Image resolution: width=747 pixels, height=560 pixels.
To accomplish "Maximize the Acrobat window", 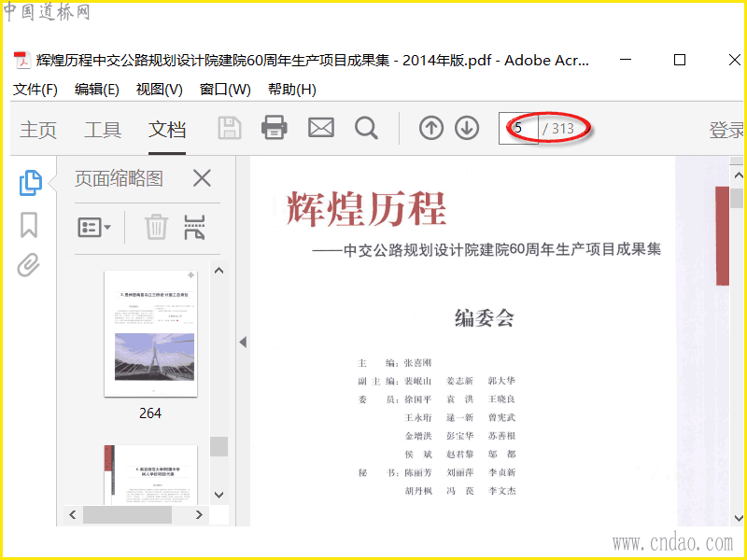I will [x=680, y=60].
